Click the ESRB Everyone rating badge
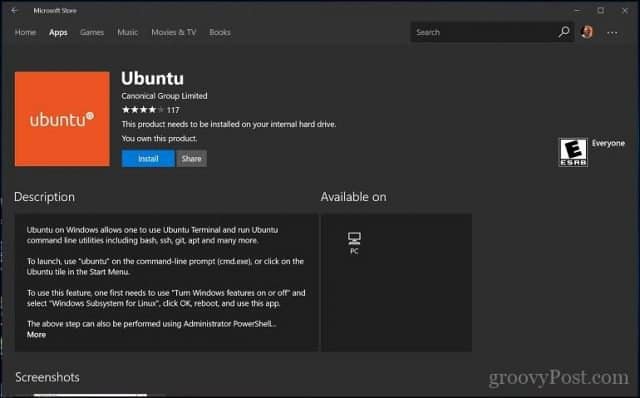Screen dimensions: 640x398 [x=573, y=152]
